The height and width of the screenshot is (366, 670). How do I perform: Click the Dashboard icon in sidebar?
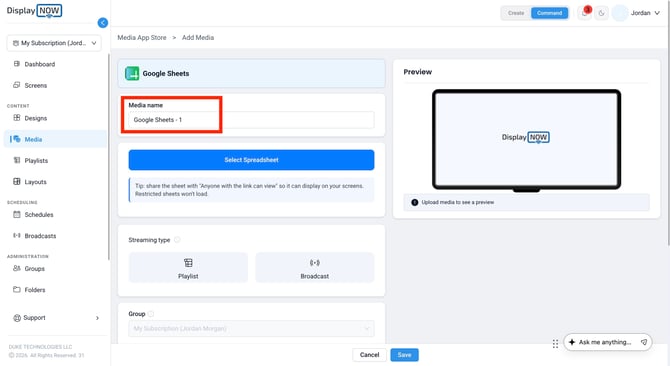click(17, 64)
